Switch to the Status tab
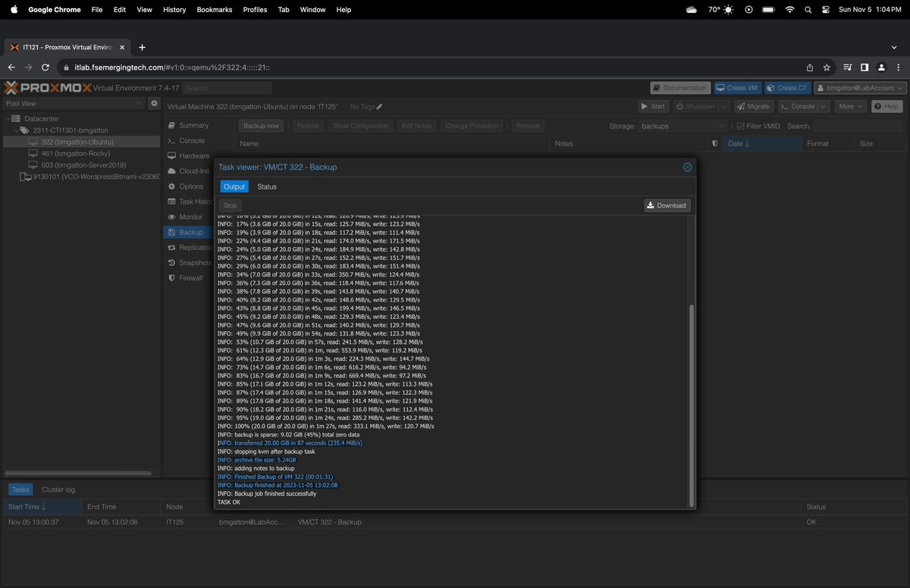This screenshot has width=910, height=588. 267,186
